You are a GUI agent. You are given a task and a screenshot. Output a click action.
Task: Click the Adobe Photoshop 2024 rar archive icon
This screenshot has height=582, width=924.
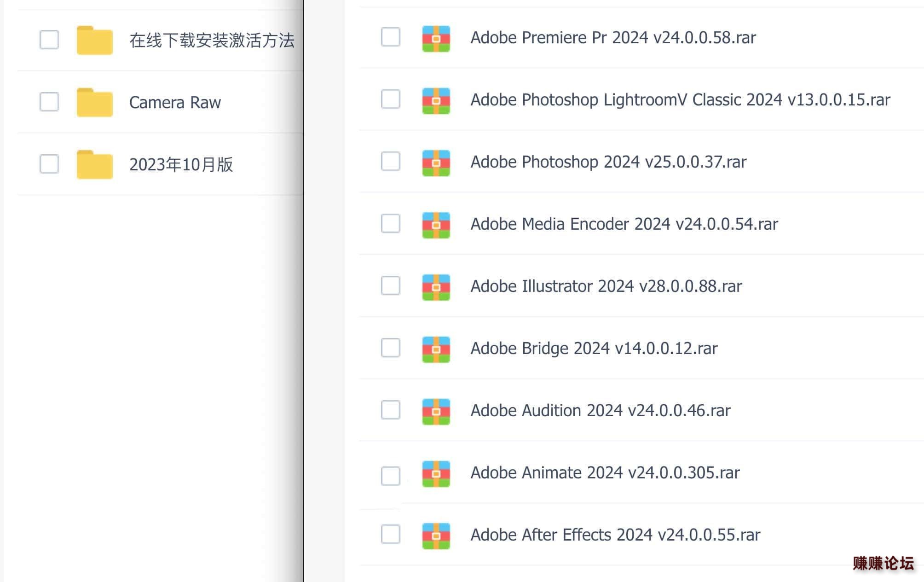(x=436, y=163)
